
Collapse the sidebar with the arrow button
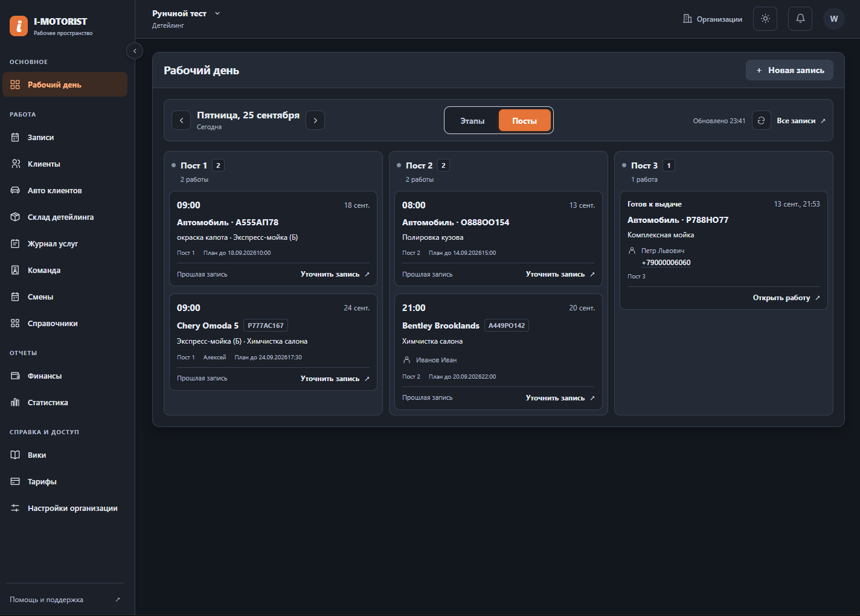click(x=135, y=51)
